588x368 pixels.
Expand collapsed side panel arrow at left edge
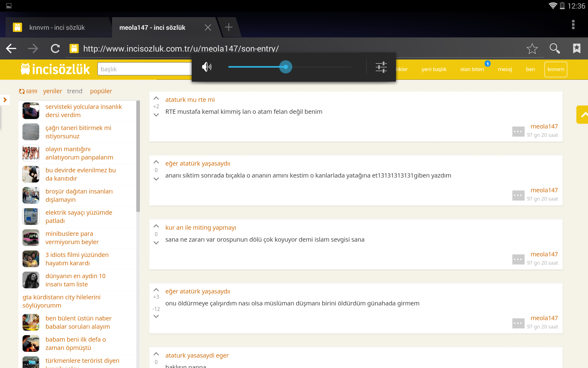click(5, 100)
